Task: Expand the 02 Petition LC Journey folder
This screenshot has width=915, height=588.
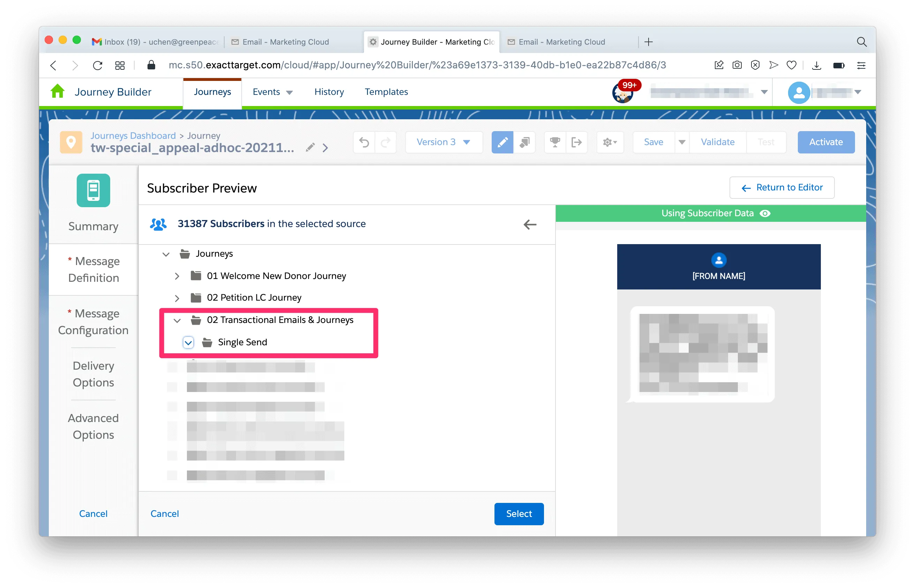Action: [177, 298]
